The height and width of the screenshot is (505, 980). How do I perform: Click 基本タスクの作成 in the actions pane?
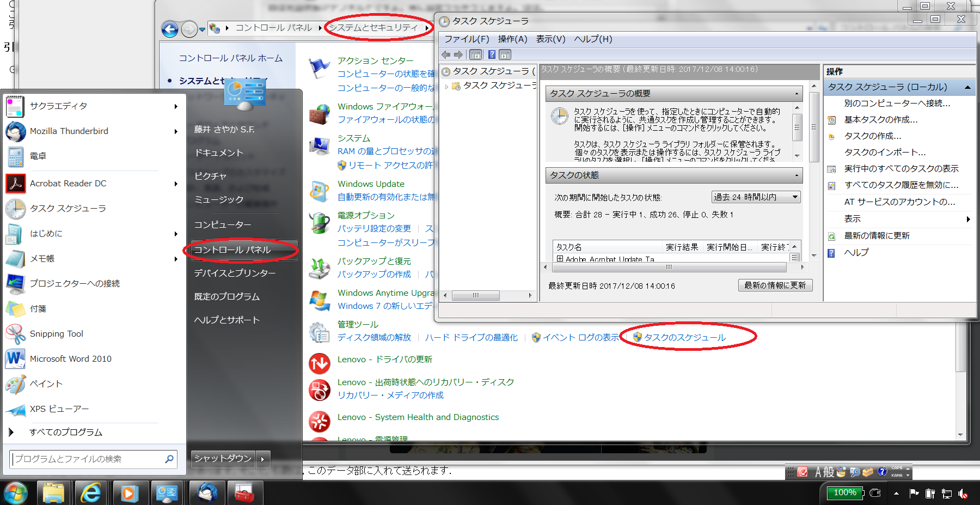pyautogui.click(x=880, y=120)
